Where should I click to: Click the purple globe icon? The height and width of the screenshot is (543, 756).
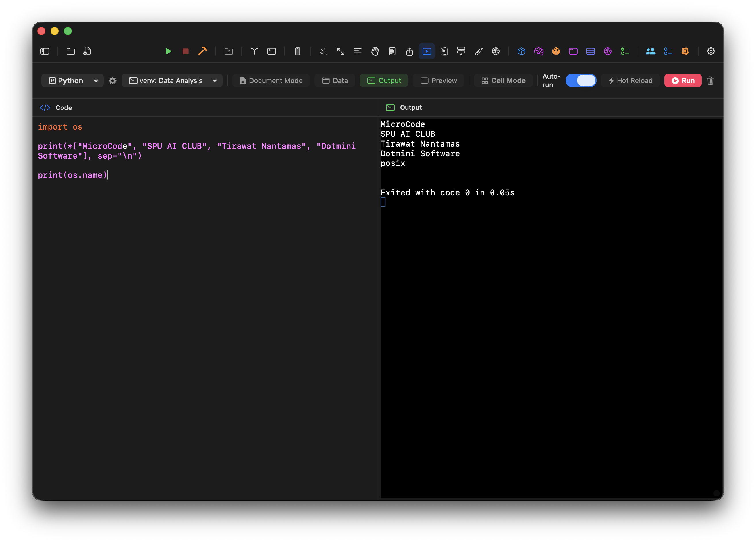pyautogui.click(x=608, y=51)
